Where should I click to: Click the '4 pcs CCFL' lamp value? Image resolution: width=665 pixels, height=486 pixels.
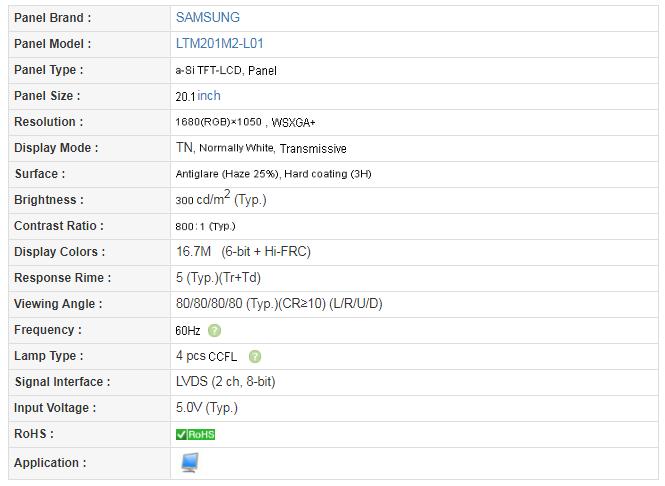coord(207,356)
